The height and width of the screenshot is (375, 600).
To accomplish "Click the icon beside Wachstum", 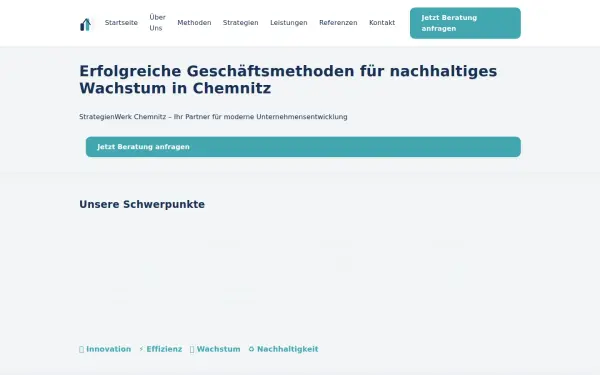I will (x=192, y=349).
